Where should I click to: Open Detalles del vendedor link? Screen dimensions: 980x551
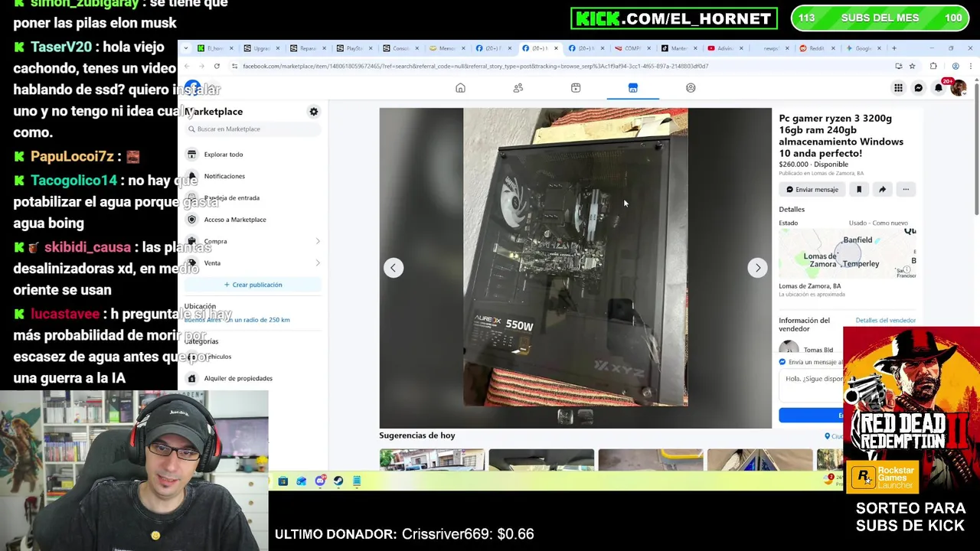point(885,320)
